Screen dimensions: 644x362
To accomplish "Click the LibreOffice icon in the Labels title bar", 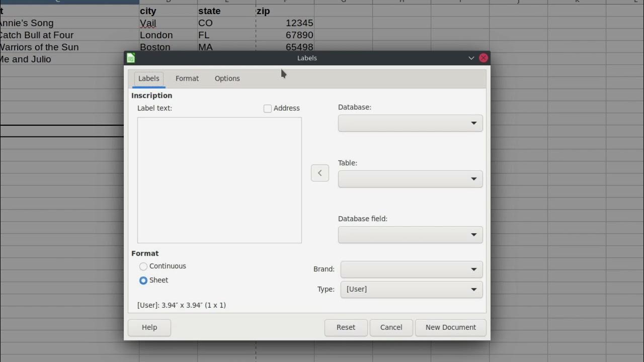I will (x=131, y=58).
